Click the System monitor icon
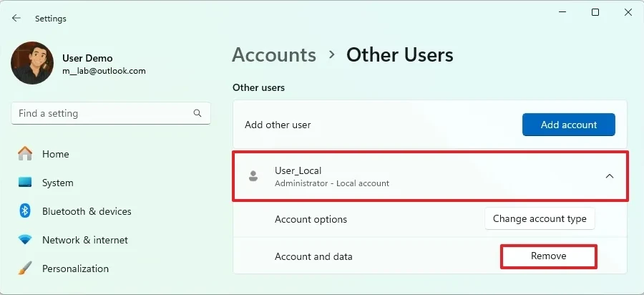This screenshot has width=644, height=295. coord(25,183)
